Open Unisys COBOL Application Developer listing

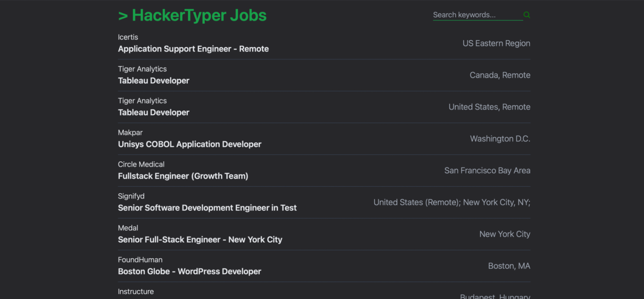pos(190,144)
